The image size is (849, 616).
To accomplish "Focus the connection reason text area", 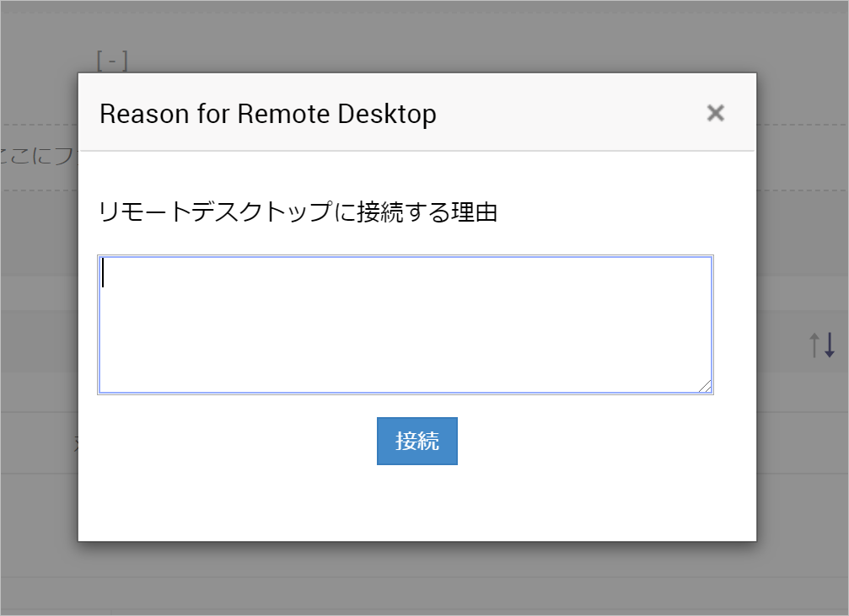I will click(x=405, y=324).
